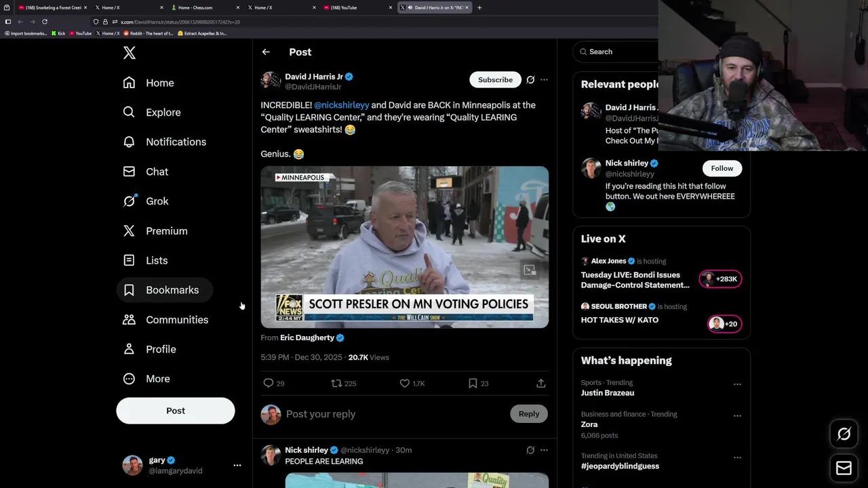Open the #jeopardyblindguess trend

point(620,466)
